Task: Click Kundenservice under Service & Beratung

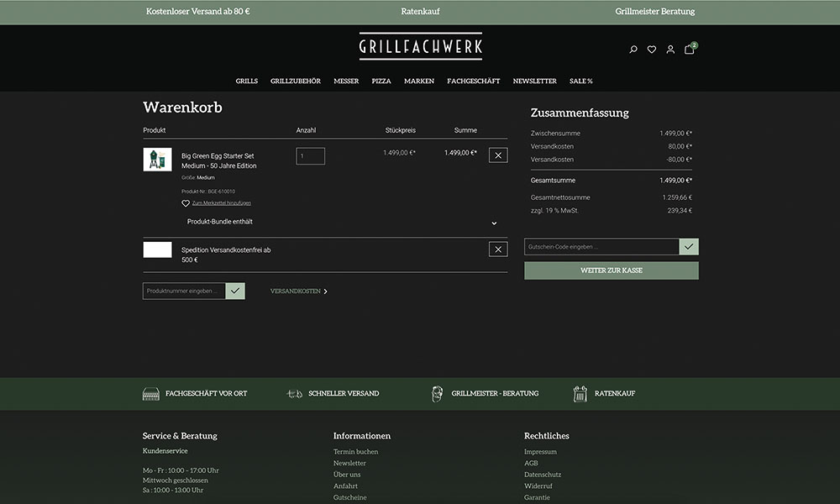Action: coord(165,451)
